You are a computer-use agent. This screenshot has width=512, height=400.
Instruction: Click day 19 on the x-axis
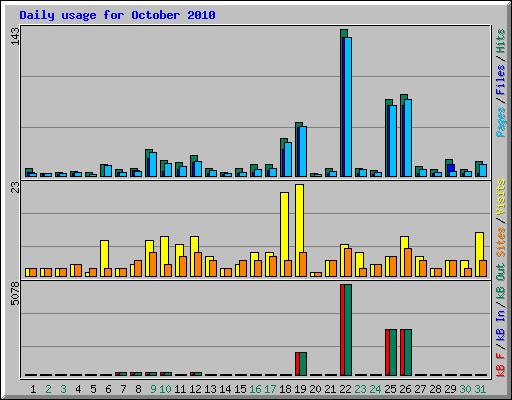pyautogui.click(x=300, y=389)
